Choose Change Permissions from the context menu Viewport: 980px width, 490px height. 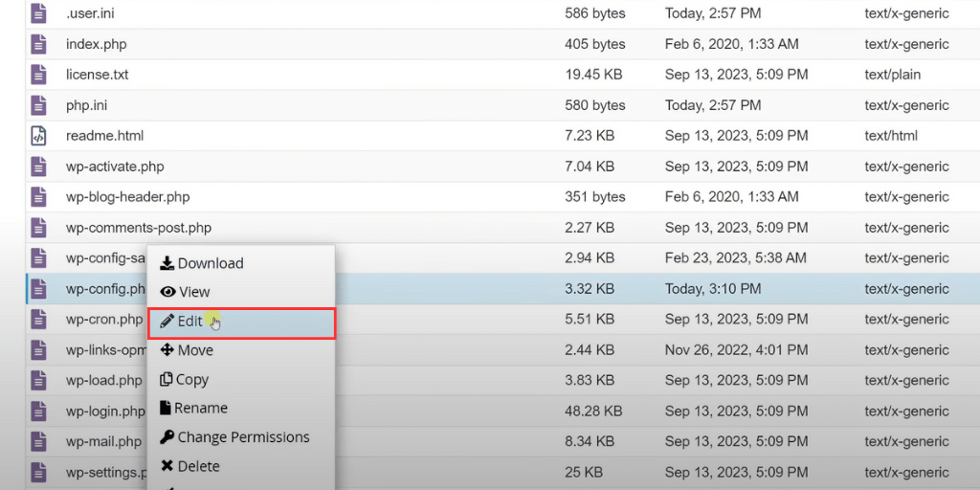[x=240, y=436]
